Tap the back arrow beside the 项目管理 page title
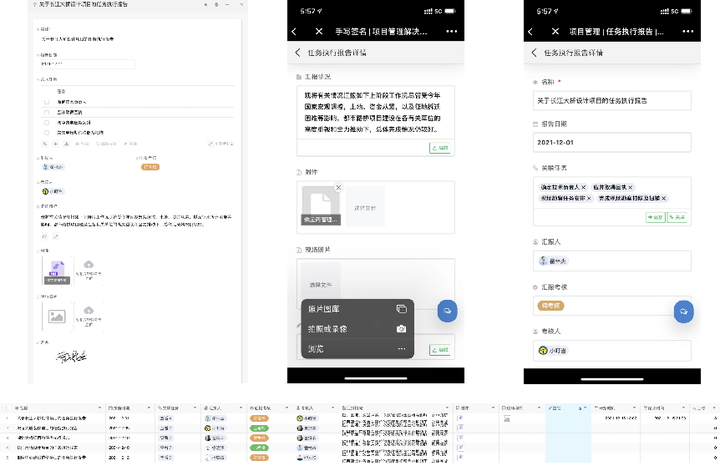This screenshot has width=720, height=466. (x=531, y=31)
